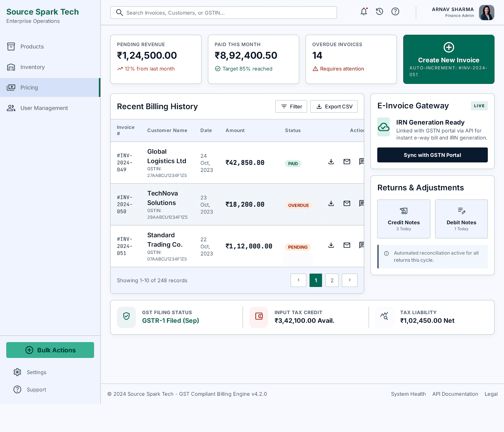This screenshot has height=432, width=504.
Task: Select page 1 in pagination
Action: 316,280
